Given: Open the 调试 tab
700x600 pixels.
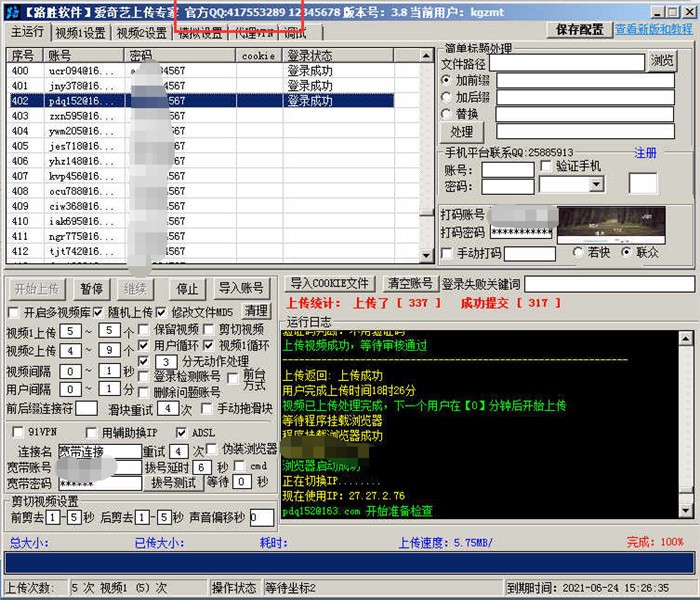Looking at the screenshot, I should click(296, 33).
